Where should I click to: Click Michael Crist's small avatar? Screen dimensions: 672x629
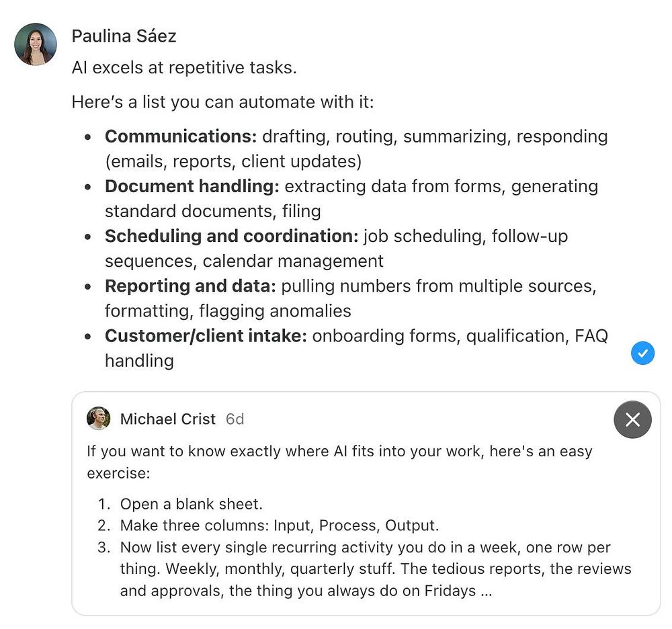(x=98, y=419)
